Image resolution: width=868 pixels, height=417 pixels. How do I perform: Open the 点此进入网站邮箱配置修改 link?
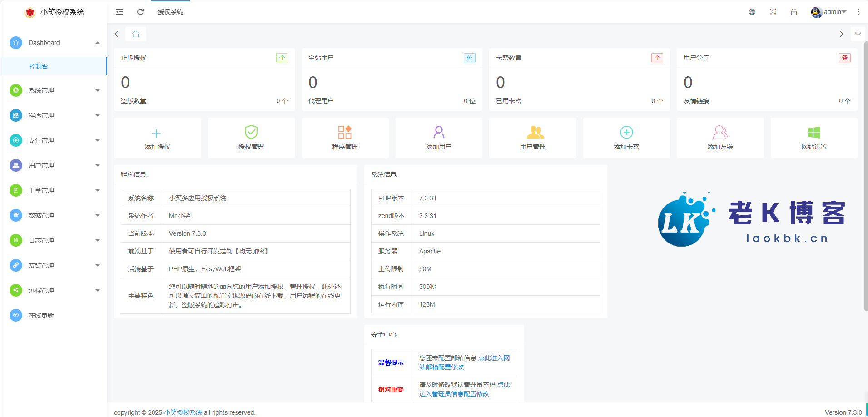coord(464,362)
